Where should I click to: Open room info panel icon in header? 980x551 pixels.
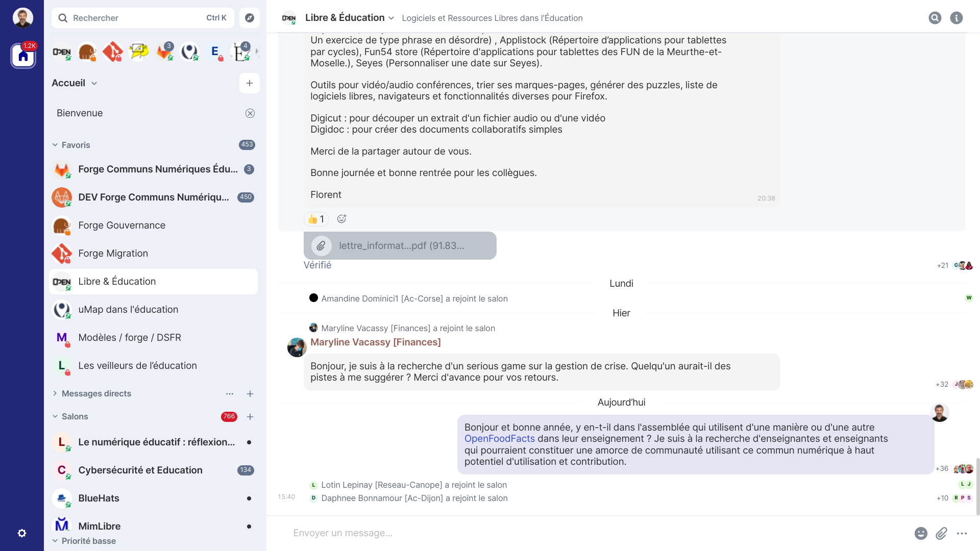957,18
